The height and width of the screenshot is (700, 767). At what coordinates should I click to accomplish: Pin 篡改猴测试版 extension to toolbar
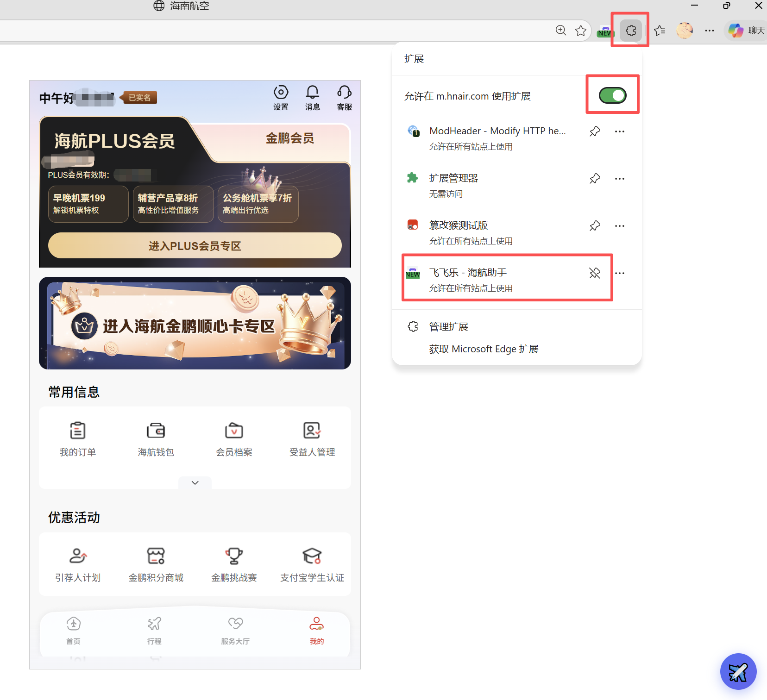[x=595, y=226]
